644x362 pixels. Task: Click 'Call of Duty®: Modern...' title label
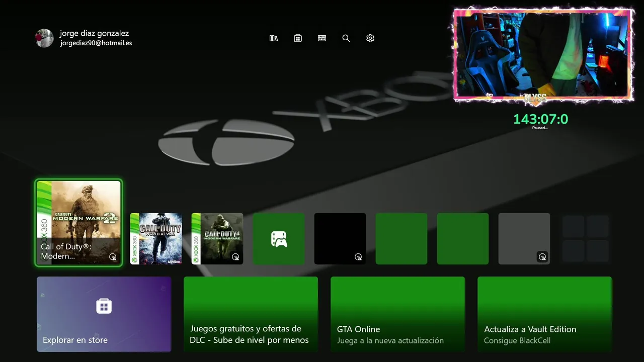click(x=66, y=251)
